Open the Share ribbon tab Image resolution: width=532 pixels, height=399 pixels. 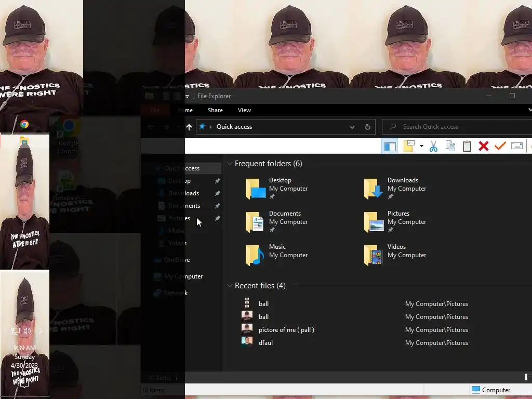pos(215,110)
